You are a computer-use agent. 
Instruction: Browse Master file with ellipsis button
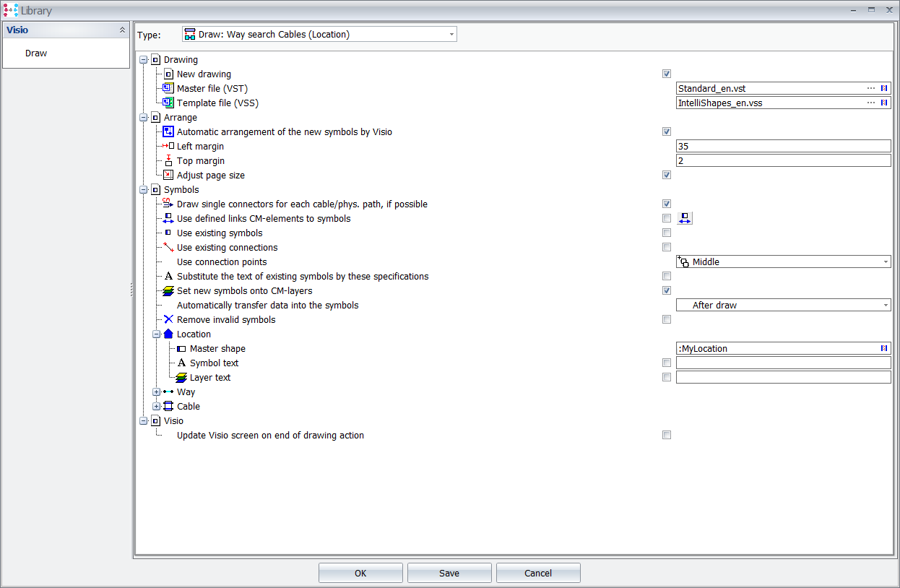pyautogui.click(x=871, y=88)
